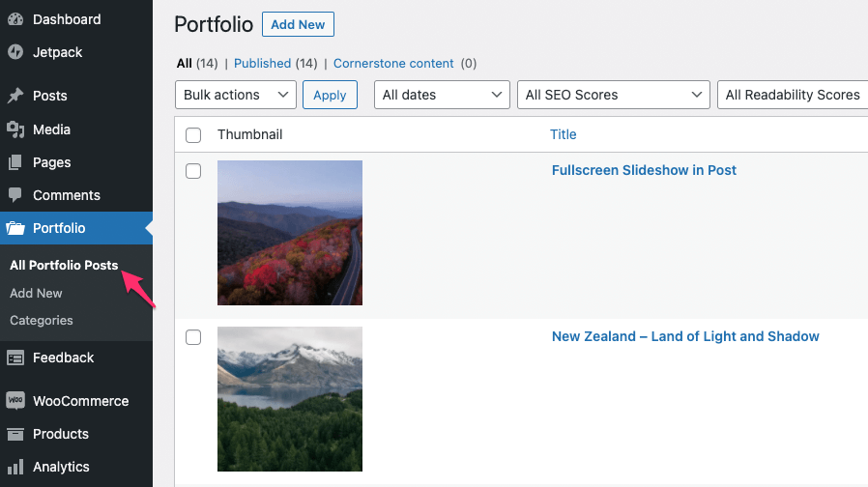Click the Posts pushpin icon
Image resolution: width=868 pixels, height=487 pixels.
[x=15, y=96]
